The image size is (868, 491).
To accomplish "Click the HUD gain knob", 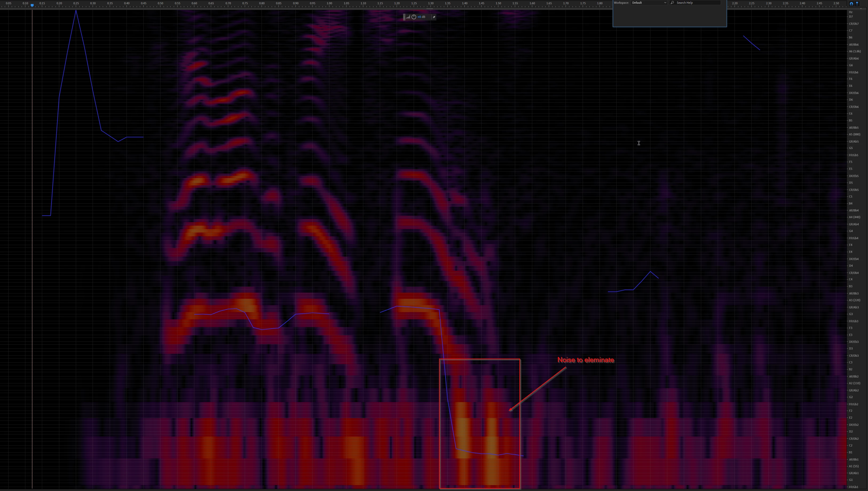I will click(x=414, y=17).
